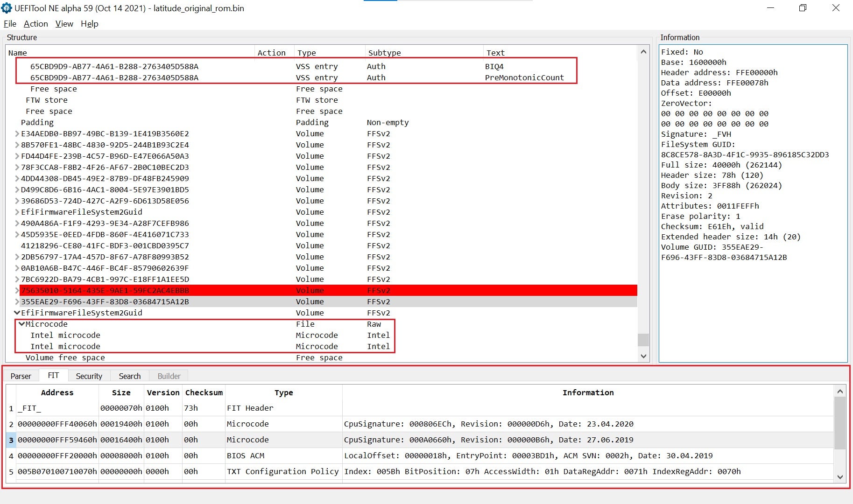
Task: Click the FIT table scroll up arrow
Action: pyautogui.click(x=840, y=392)
